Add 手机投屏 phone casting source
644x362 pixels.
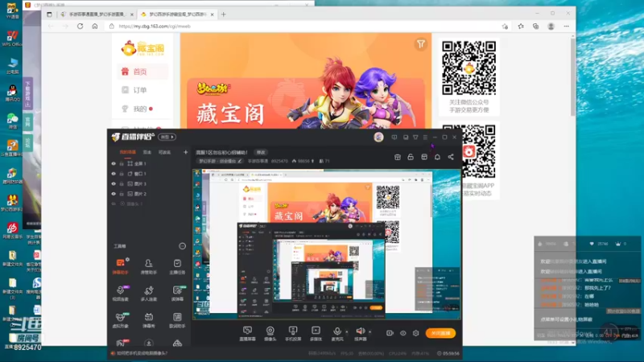coord(293,334)
